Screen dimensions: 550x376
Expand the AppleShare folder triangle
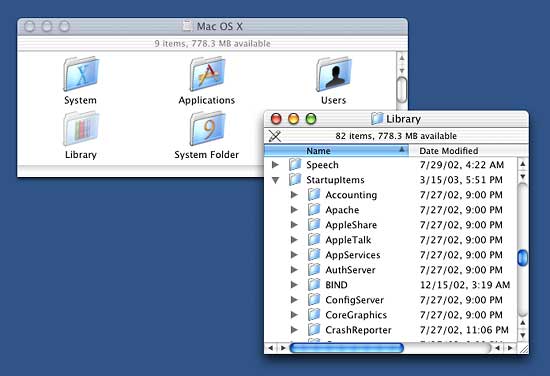(x=295, y=225)
